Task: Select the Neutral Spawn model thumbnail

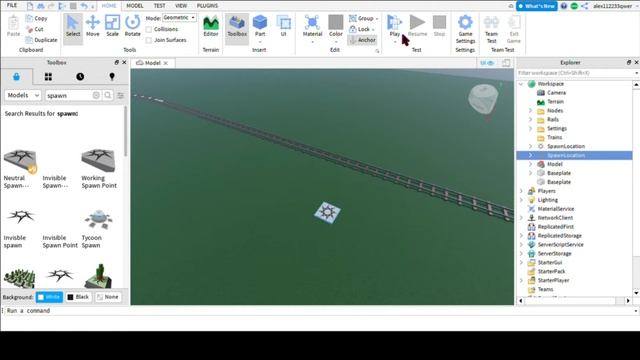Action: (20, 160)
